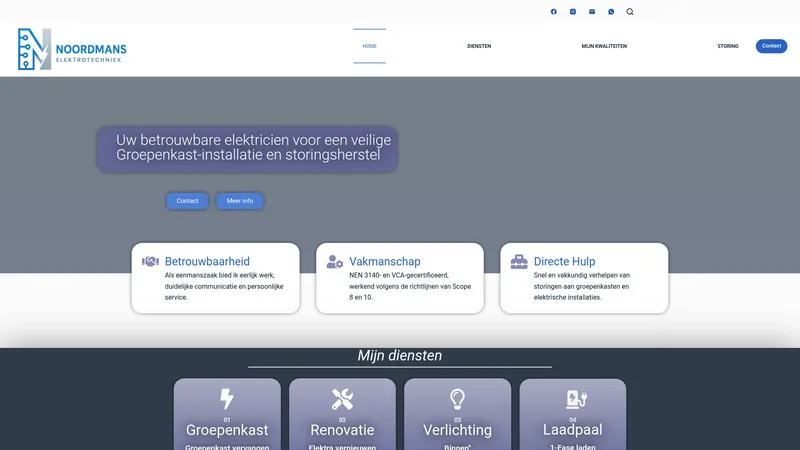800x450 pixels.
Task: Open the Laadpaal service card title
Action: click(572, 430)
